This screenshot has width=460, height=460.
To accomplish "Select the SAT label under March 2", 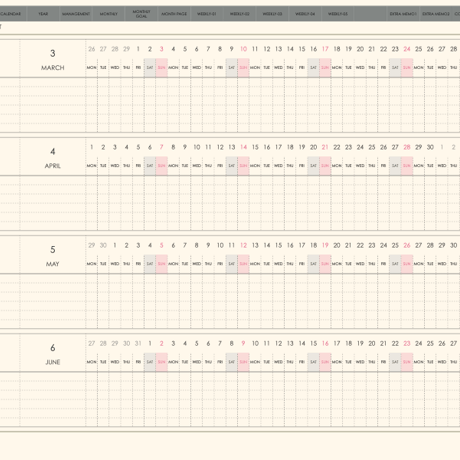I will click(150, 68).
